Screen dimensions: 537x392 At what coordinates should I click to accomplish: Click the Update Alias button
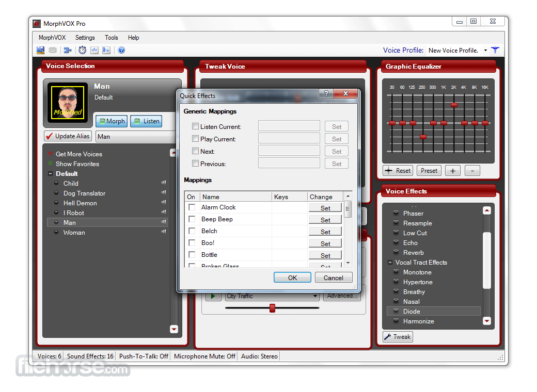(x=68, y=136)
